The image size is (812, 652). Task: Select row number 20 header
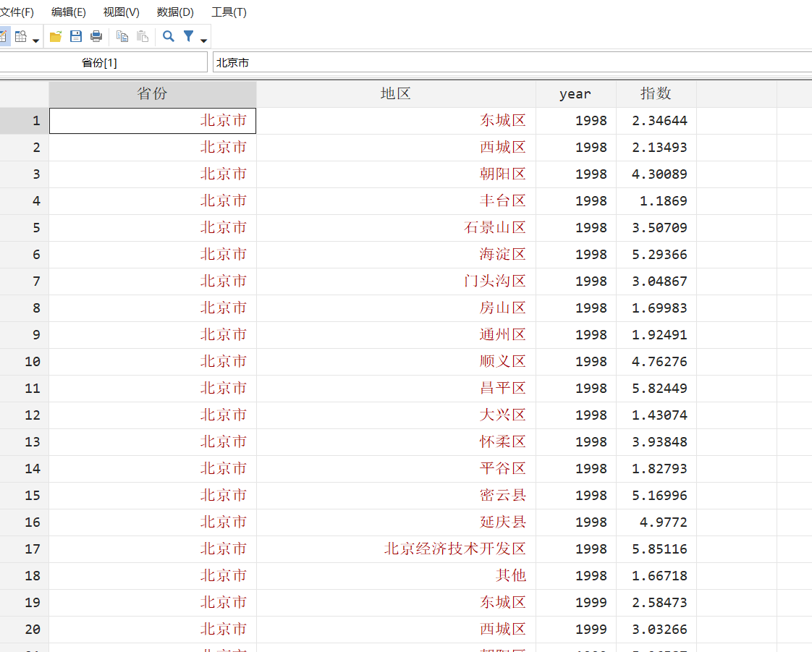pos(25,630)
